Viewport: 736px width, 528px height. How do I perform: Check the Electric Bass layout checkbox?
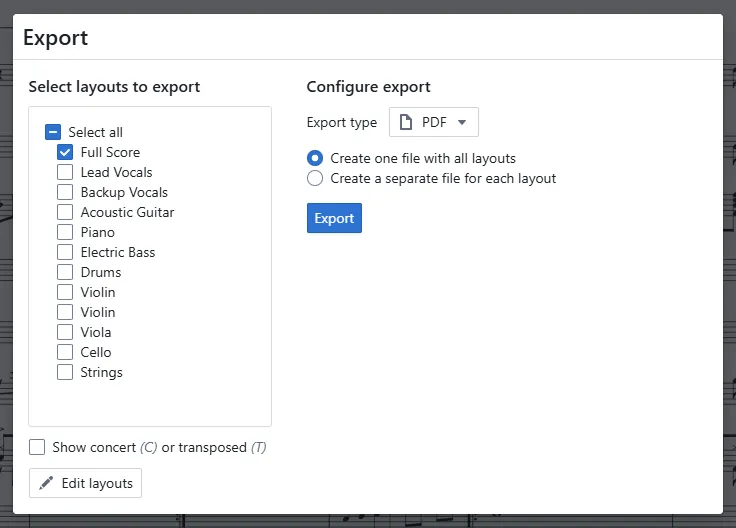pos(65,252)
